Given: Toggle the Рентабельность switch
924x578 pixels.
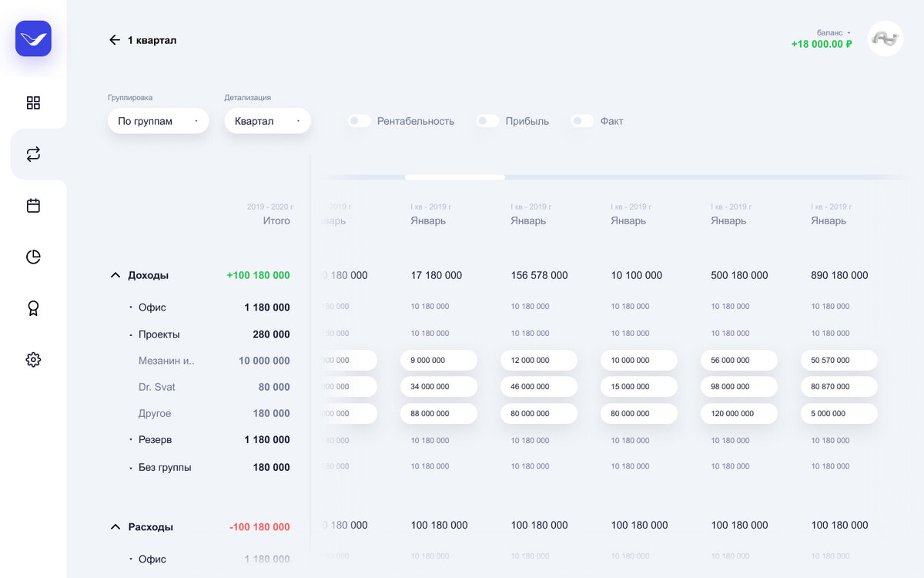Looking at the screenshot, I should 359,121.
